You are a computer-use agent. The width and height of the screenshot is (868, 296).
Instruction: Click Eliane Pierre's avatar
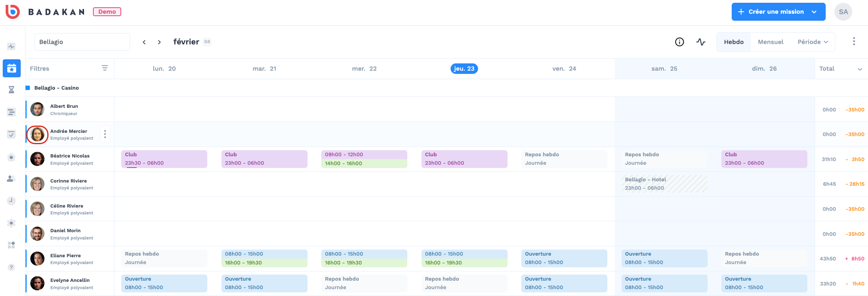click(x=37, y=259)
